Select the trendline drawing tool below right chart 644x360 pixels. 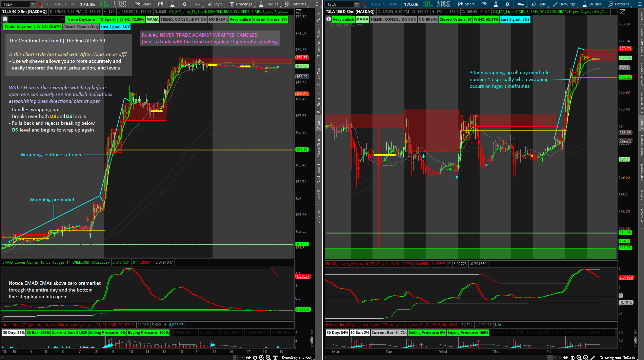593,358
